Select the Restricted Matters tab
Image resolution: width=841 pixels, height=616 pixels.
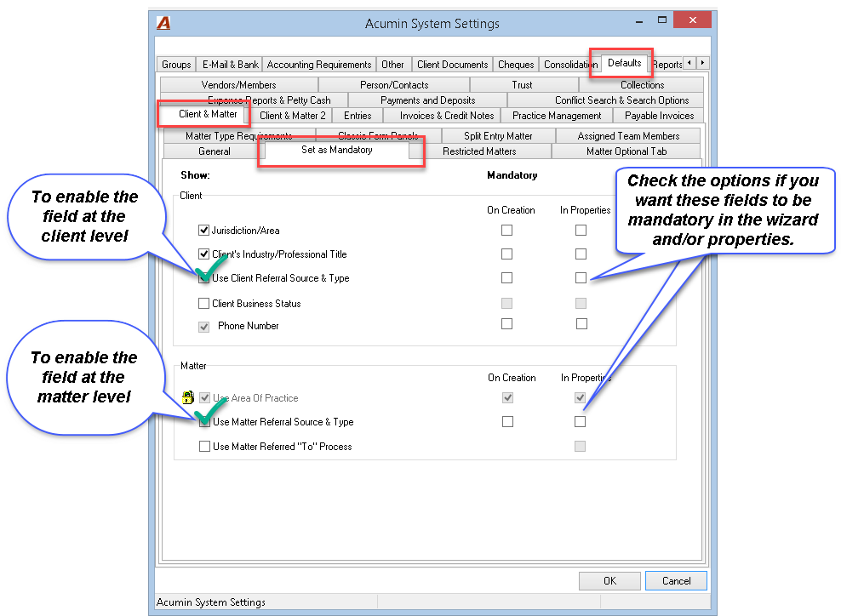(479, 151)
